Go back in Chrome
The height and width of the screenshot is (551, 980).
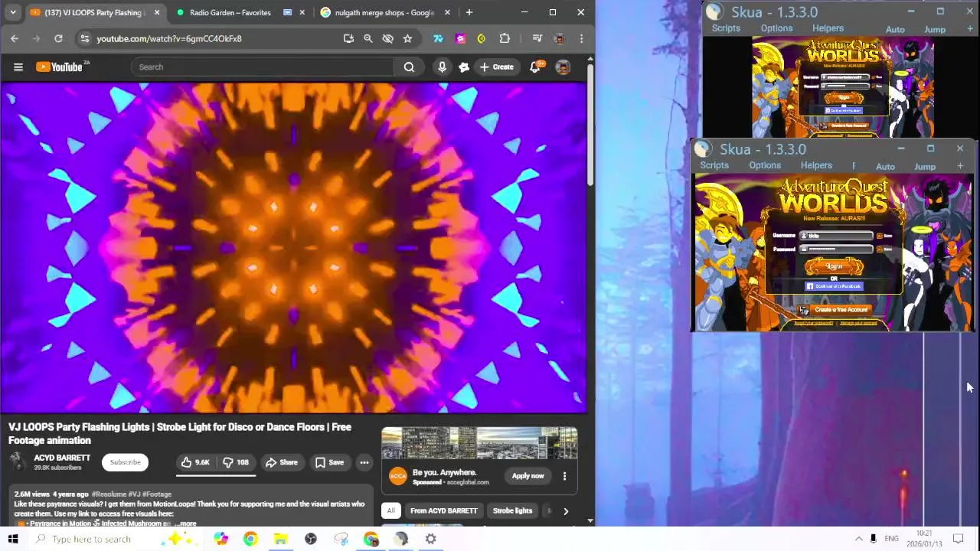pyautogui.click(x=15, y=38)
